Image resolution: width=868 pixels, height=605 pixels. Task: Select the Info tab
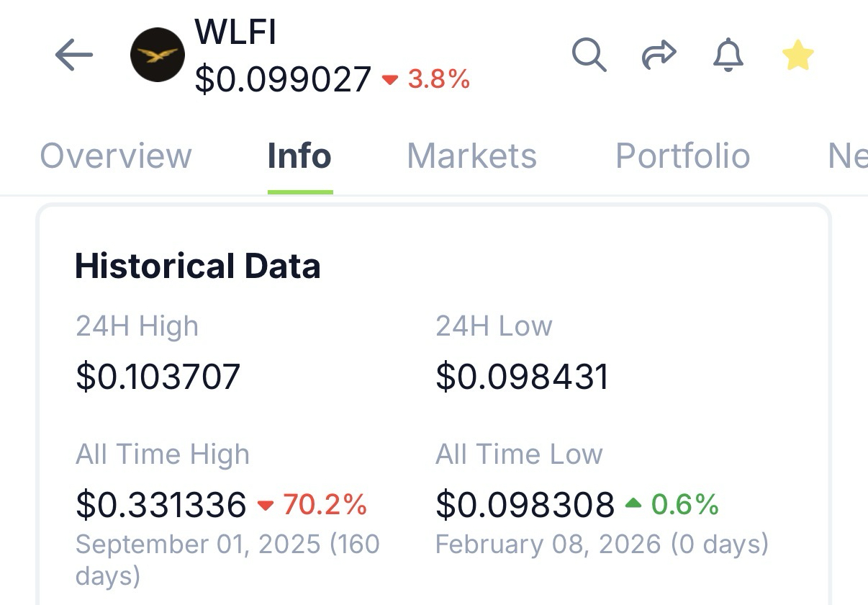pos(299,156)
